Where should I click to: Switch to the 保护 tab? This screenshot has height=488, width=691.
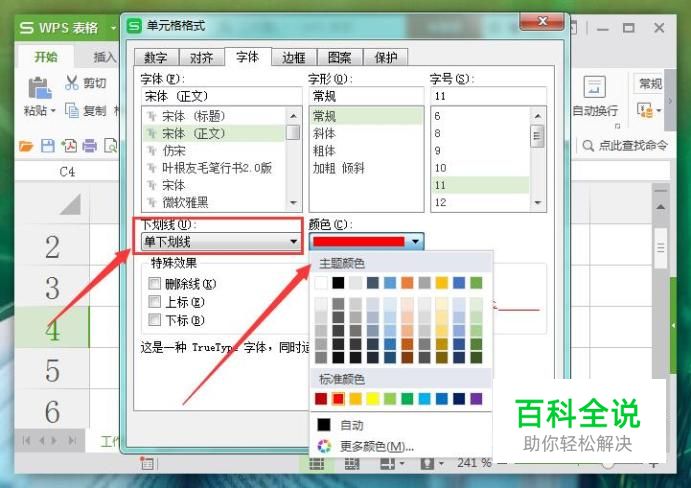[386, 57]
